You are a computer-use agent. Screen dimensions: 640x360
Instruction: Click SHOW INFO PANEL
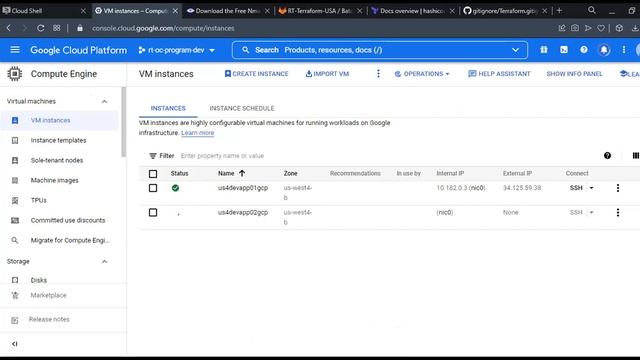[574, 74]
